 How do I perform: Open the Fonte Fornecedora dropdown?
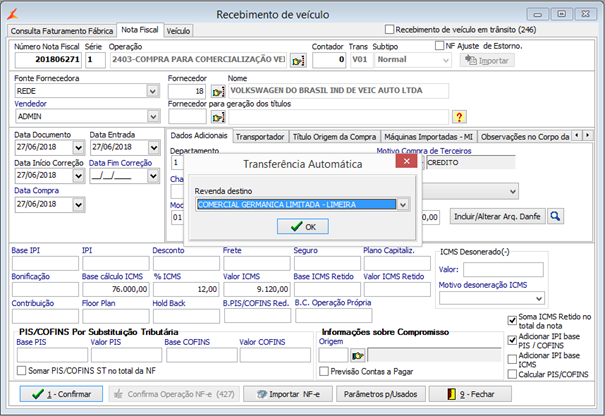153,91
